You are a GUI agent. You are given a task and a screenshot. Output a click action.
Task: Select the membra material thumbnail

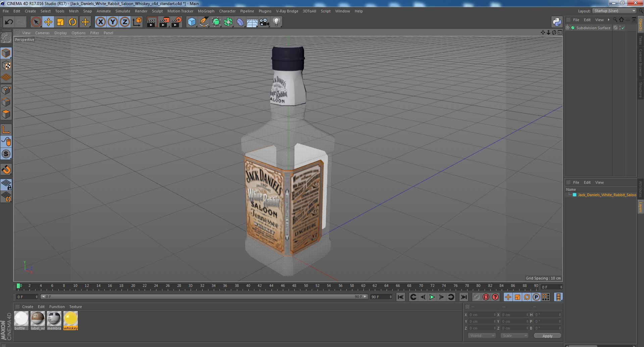point(54,320)
